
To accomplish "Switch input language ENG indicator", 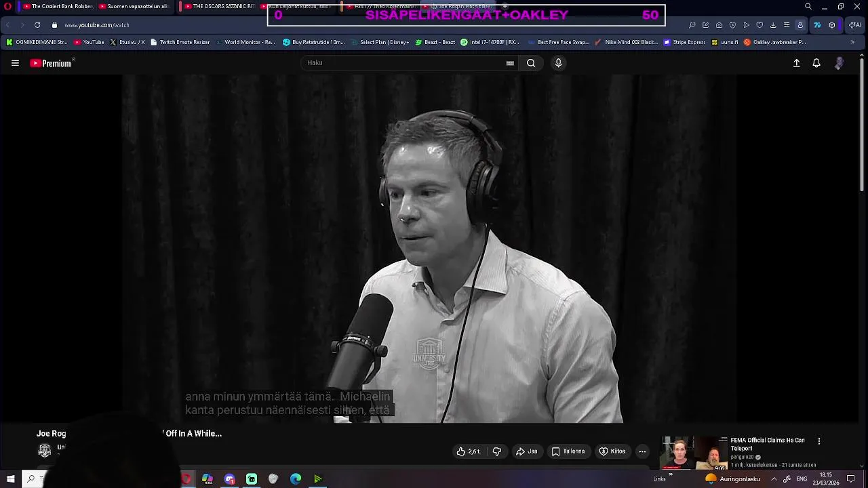I will tap(802, 479).
